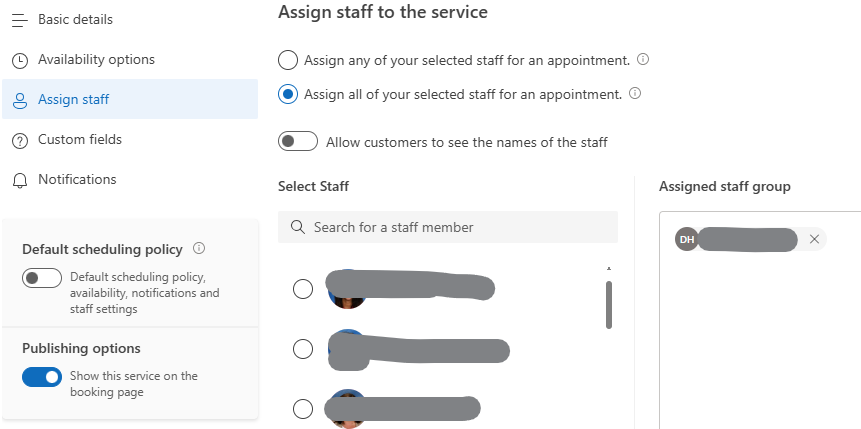The image size is (861, 429).
Task: Click the Custom fields question icon
Action: pyautogui.click(x=19, y=140)
